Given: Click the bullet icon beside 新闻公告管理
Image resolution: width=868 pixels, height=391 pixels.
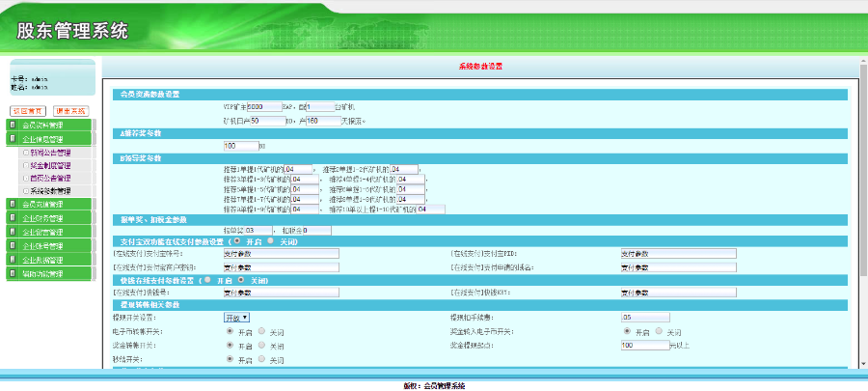Looking at the screenshot, I should click(x=24, y=153).
